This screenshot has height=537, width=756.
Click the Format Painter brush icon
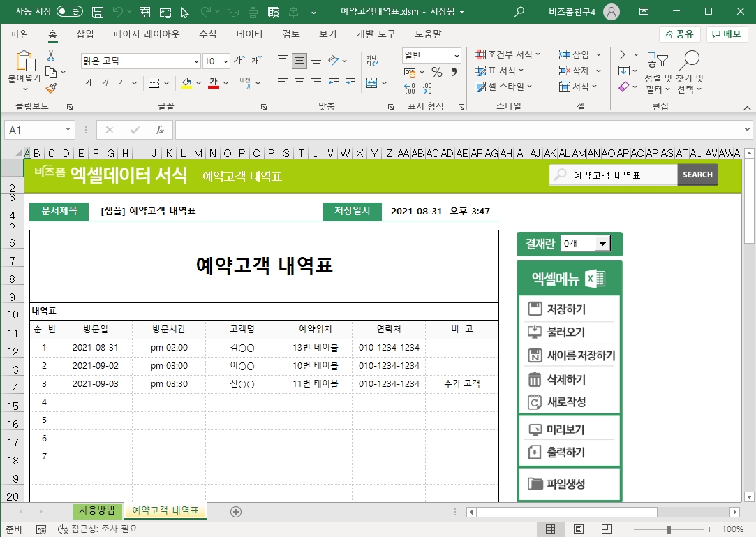51,88
